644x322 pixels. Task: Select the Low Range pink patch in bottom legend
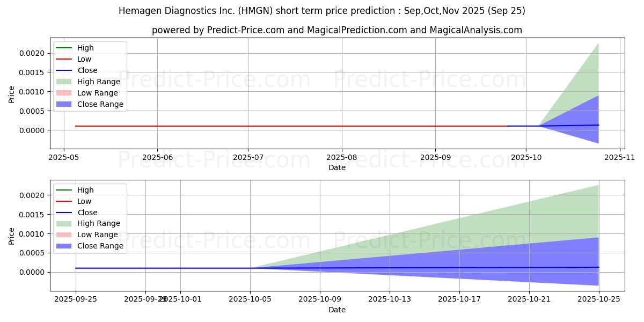point(64,235)
